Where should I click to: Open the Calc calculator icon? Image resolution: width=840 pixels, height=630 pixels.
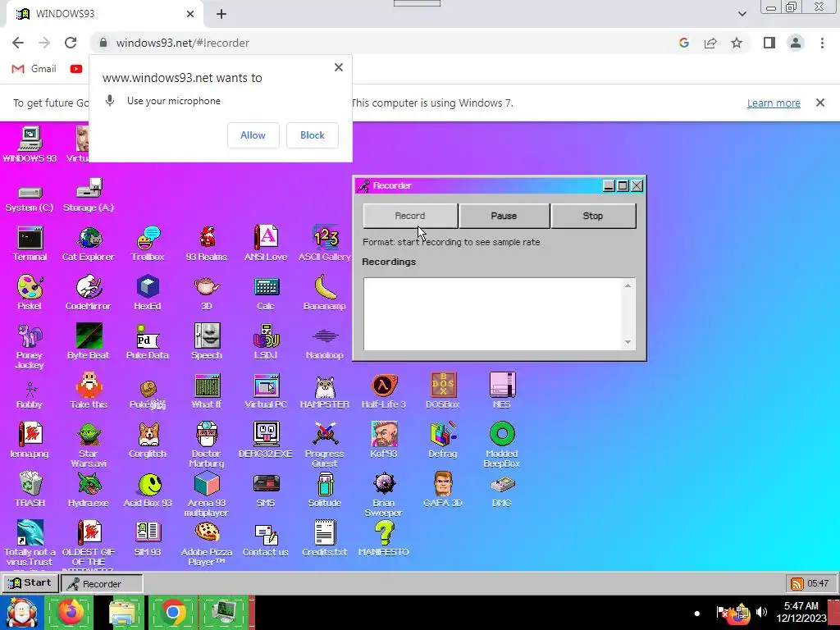click(266, 293)
